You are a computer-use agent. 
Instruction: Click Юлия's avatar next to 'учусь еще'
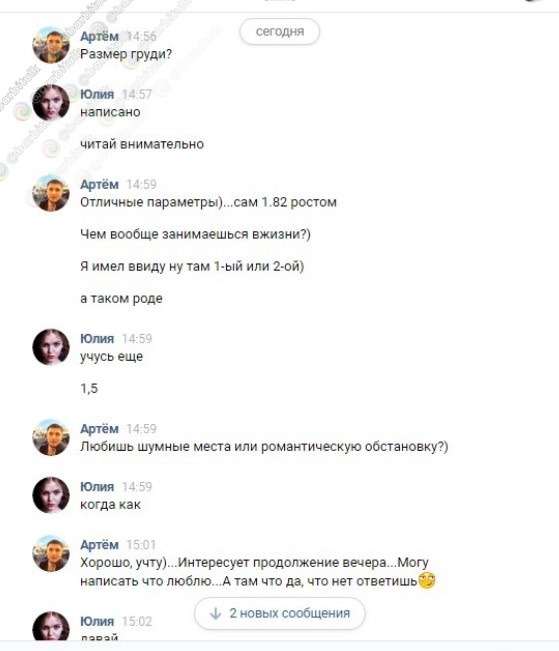(51, 347)
